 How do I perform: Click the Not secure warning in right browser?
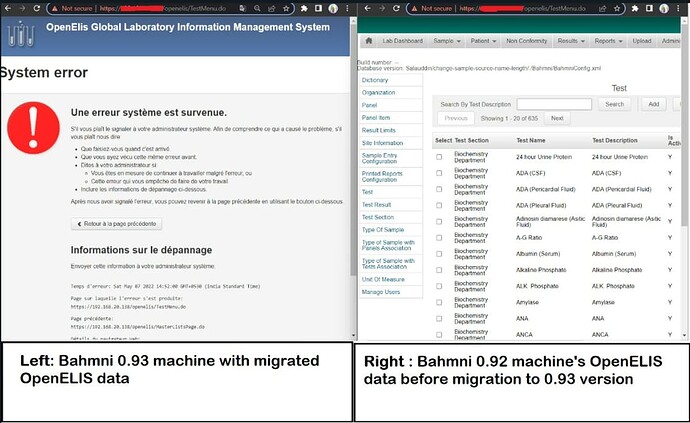[432, 8]
